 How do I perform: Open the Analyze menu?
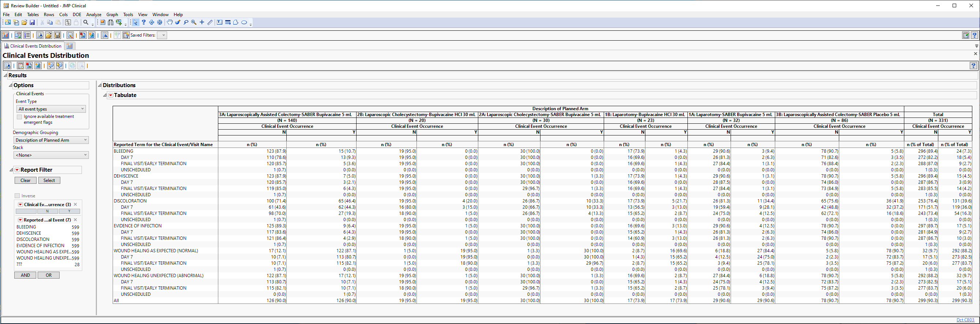[94, 15]
